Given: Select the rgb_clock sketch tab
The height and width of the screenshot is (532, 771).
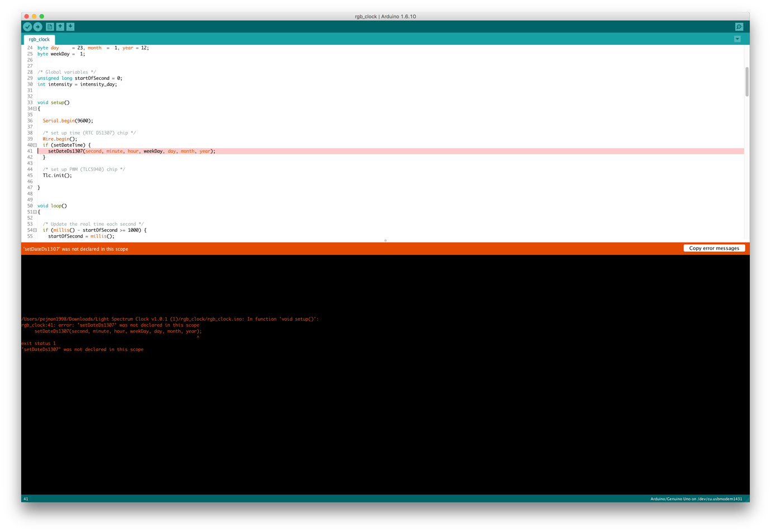Looking at the screenshot, I should (39, 39).
